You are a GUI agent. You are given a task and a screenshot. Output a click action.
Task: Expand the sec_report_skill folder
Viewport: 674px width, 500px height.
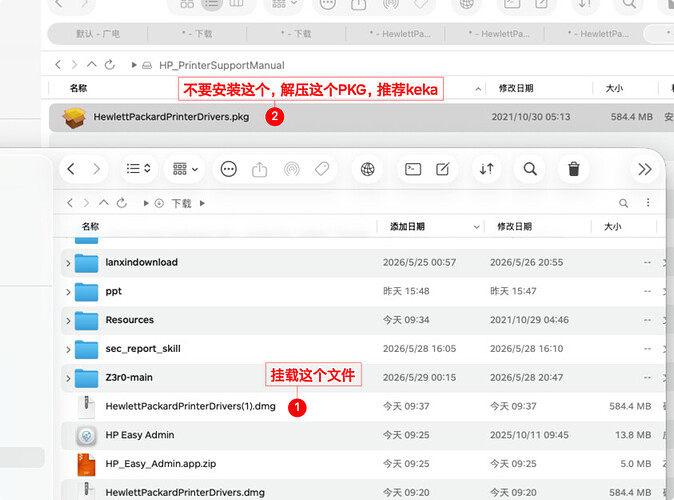click(x=68, y=350)
